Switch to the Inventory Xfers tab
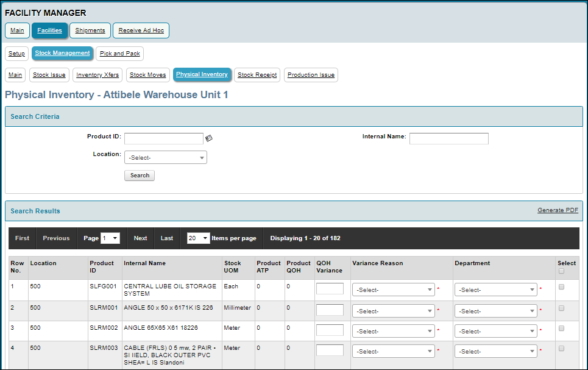 click(97, 75)
